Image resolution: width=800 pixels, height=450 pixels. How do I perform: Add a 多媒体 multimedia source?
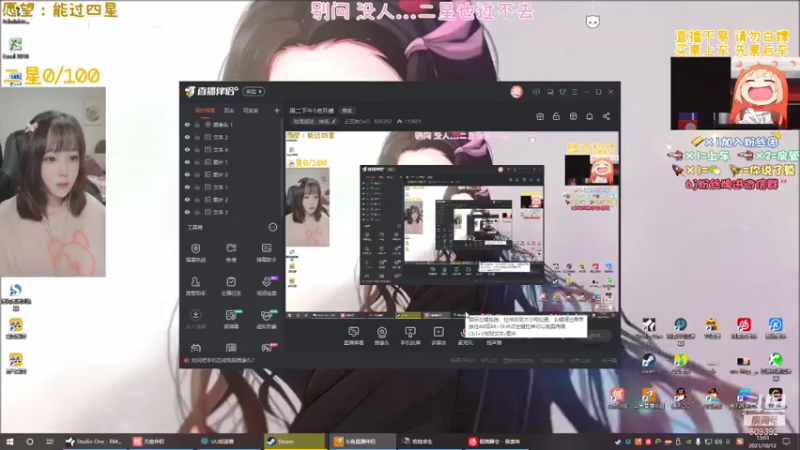438,336
